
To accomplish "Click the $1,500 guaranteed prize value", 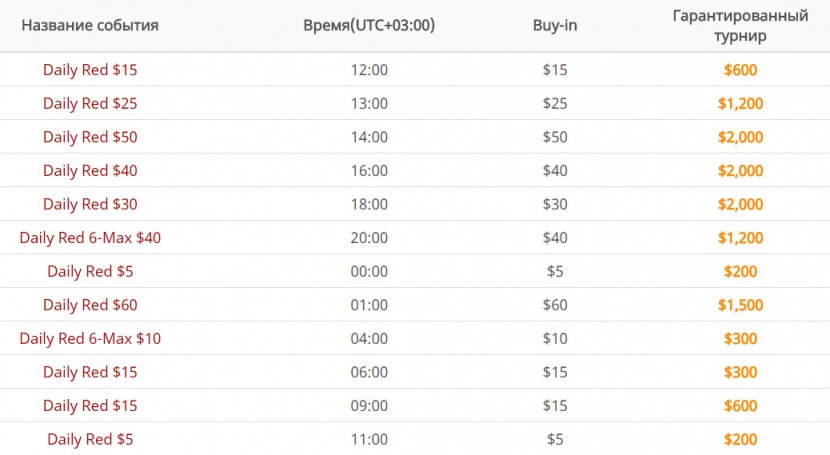I will pos(741,305).
